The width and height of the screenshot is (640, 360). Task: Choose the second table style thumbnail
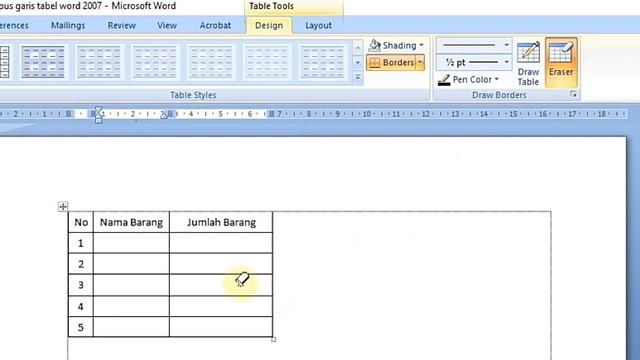point(99,62)
